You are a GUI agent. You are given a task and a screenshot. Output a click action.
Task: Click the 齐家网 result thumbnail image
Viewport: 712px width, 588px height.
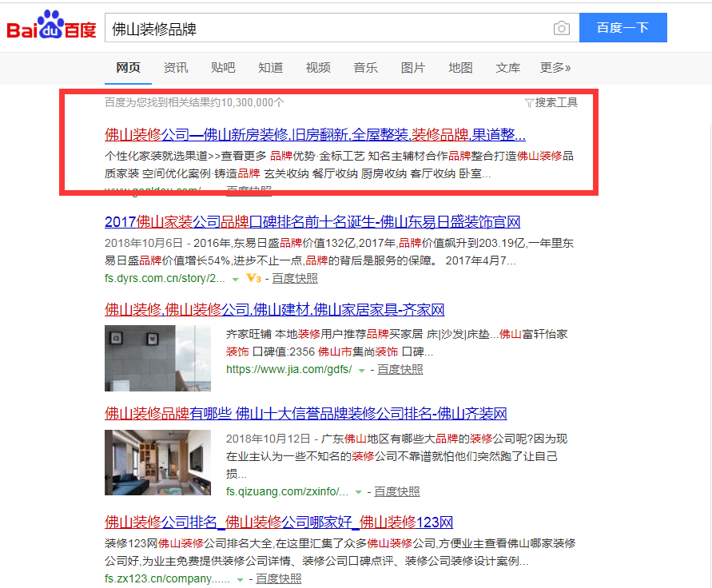click(x=157, y=358)
